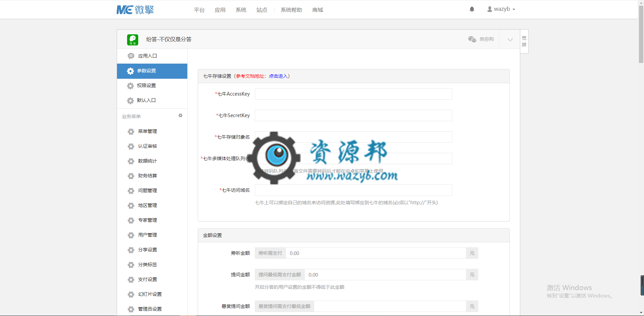This screenshot has width=644, height=316.
Task: Click the gear icon for 数据统计
Action: pos(131,161)
